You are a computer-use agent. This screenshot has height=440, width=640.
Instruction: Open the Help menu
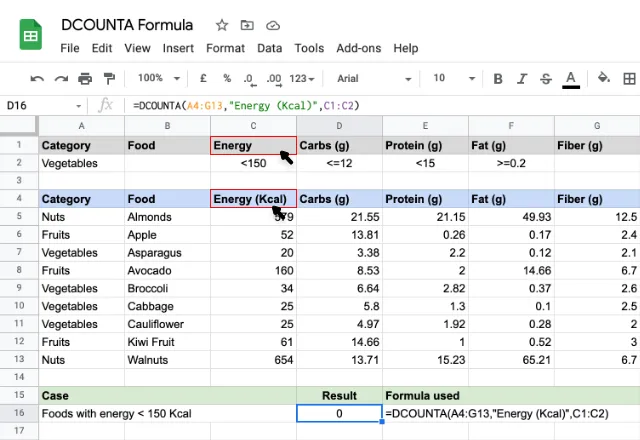tap(405, 48)
